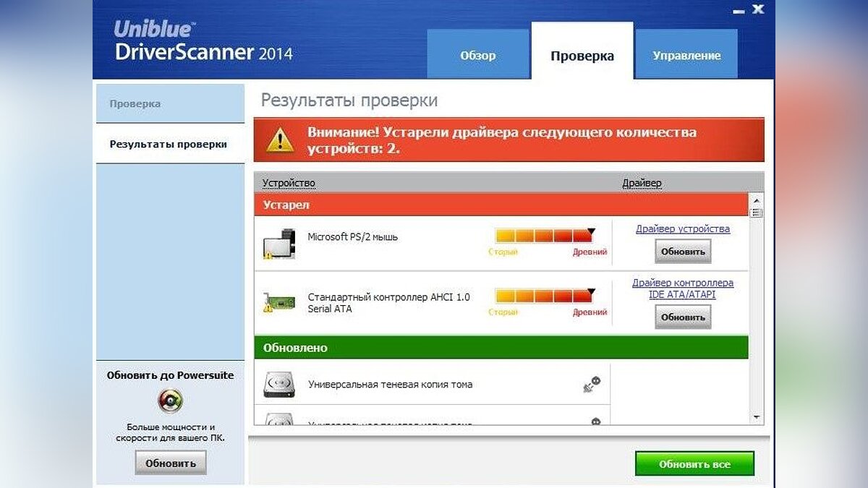The image size is (868, 488).
Task: Click the hard drive icon for volume shadow copy
Action: 279,385
